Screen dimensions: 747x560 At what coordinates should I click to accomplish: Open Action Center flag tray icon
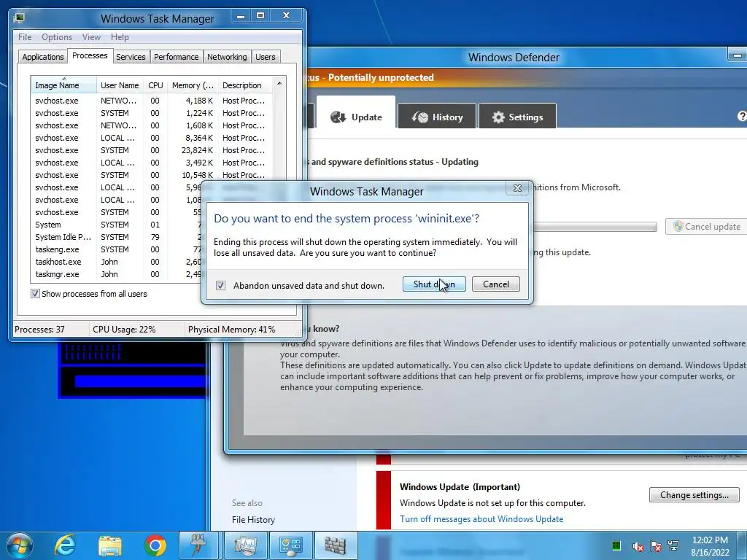click(x=656, y=546)
